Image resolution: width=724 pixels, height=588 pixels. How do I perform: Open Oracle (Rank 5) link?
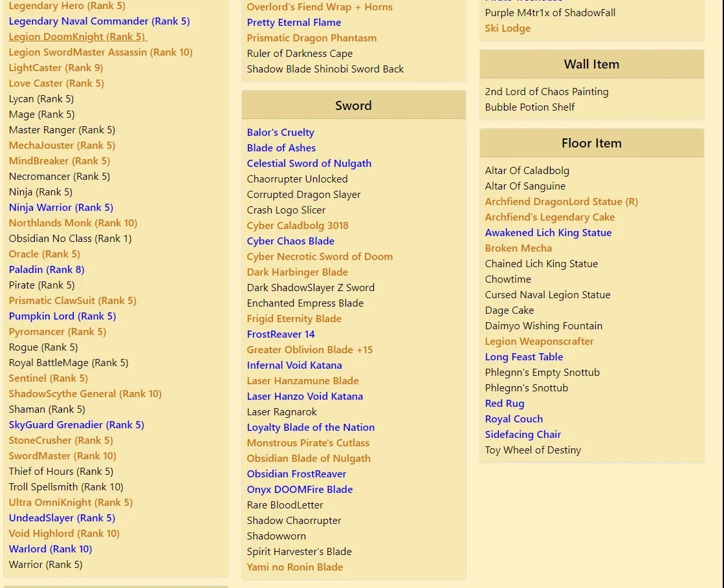(45, 254)
